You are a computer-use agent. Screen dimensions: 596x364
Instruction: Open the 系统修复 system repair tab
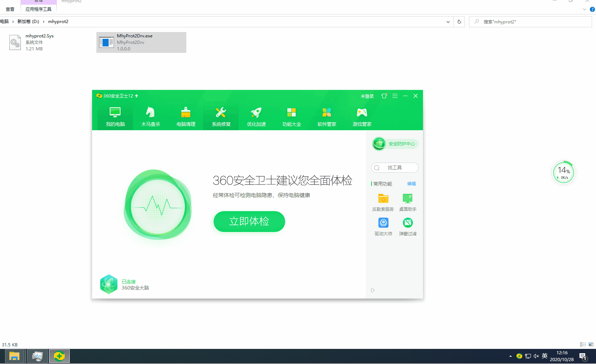221,117
